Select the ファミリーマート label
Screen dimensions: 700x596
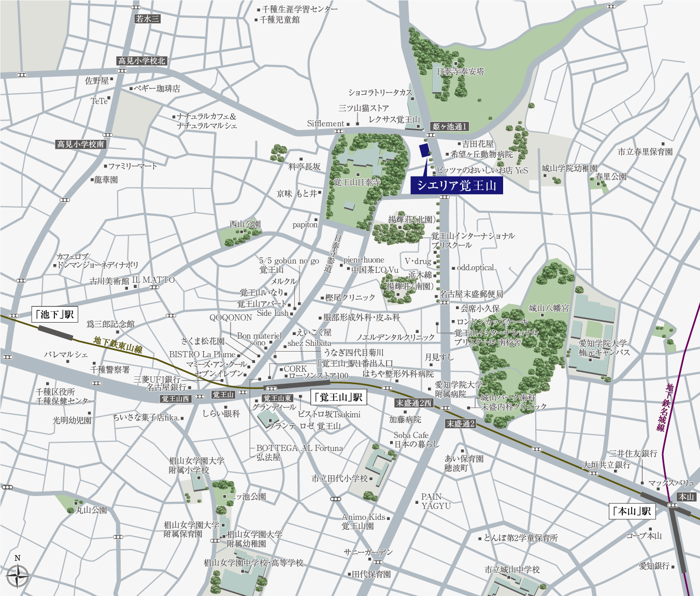(x=132, y=166)
